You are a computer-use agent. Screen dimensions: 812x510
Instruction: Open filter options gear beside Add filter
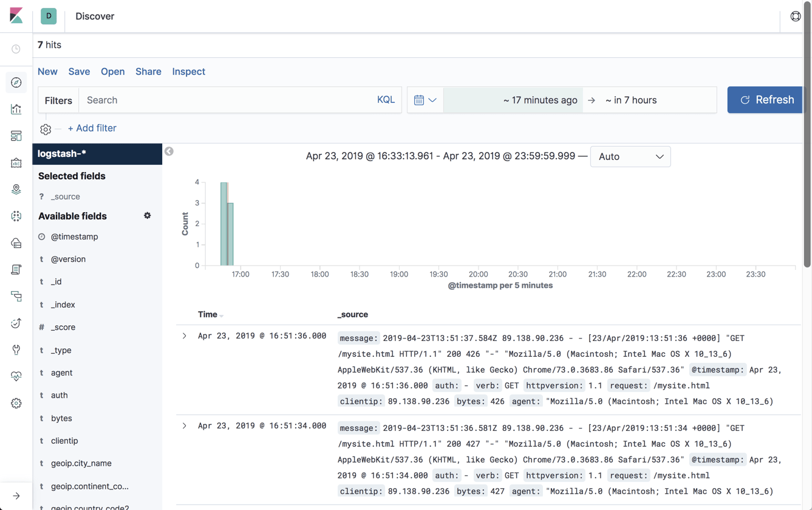pyautogui.click(x=46, y=129)
